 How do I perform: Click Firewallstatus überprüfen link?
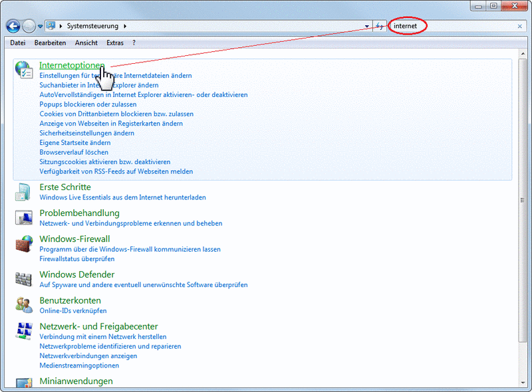coord(76,258)
